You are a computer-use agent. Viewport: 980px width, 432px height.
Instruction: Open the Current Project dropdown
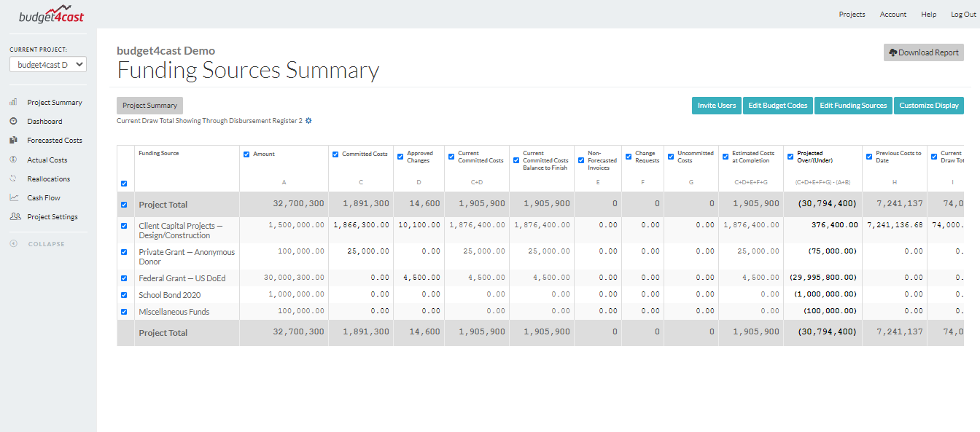[48, 65]
